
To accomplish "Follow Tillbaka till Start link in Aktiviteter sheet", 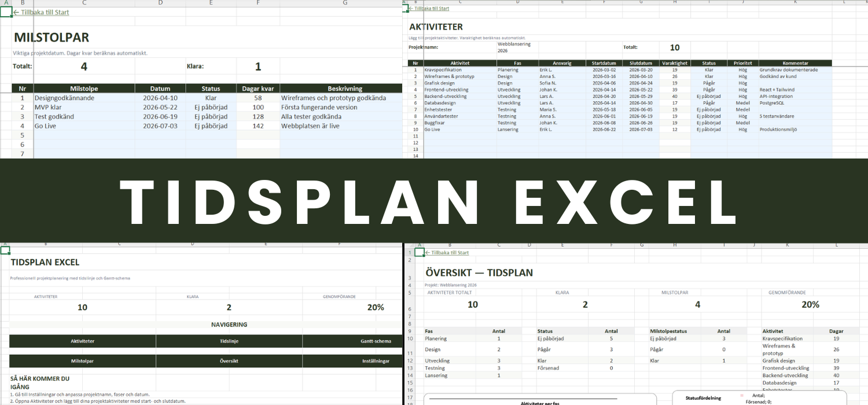I will pyautogui.click(x=429, y=9).
